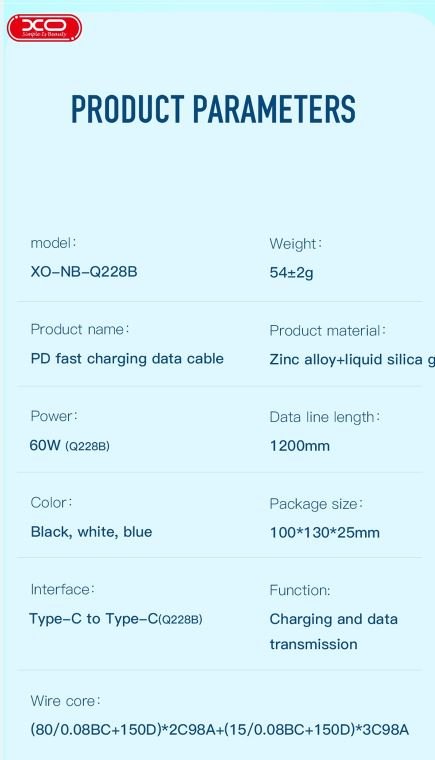Click the wire core specification string
This screenshot has height=760, width=435.
coord(220,729)
